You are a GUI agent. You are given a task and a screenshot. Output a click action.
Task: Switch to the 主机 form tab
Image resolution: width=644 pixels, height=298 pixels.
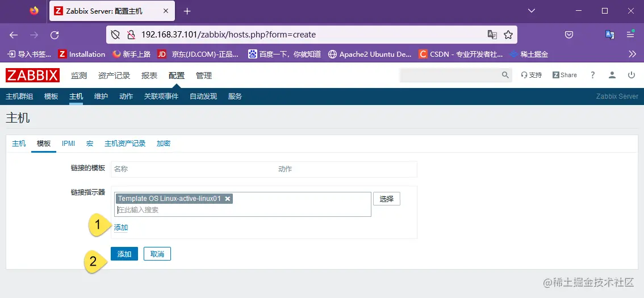coord(19,144)
